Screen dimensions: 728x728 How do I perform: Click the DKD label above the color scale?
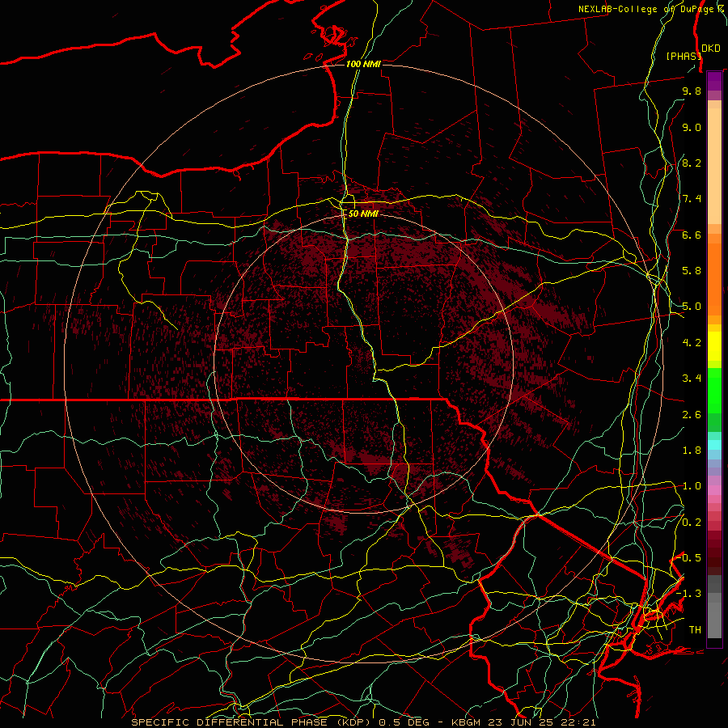coord(711,48)
